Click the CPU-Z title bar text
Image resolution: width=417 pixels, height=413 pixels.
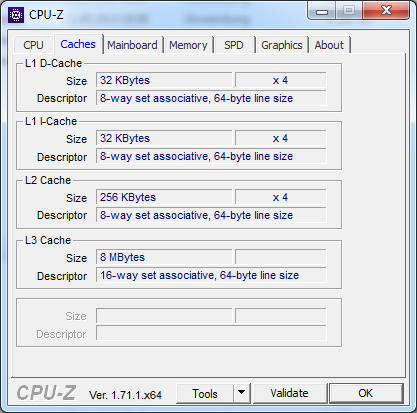(x=46, y=15)
